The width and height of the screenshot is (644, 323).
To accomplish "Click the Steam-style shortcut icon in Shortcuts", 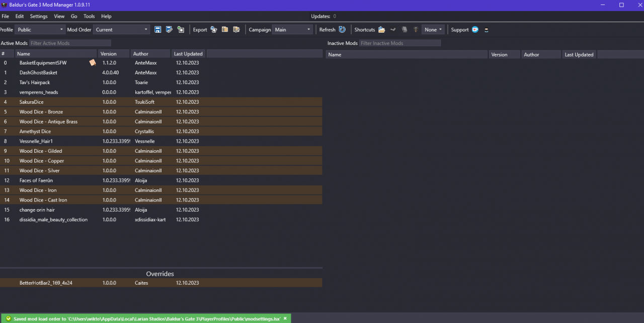I will (393, 30).
